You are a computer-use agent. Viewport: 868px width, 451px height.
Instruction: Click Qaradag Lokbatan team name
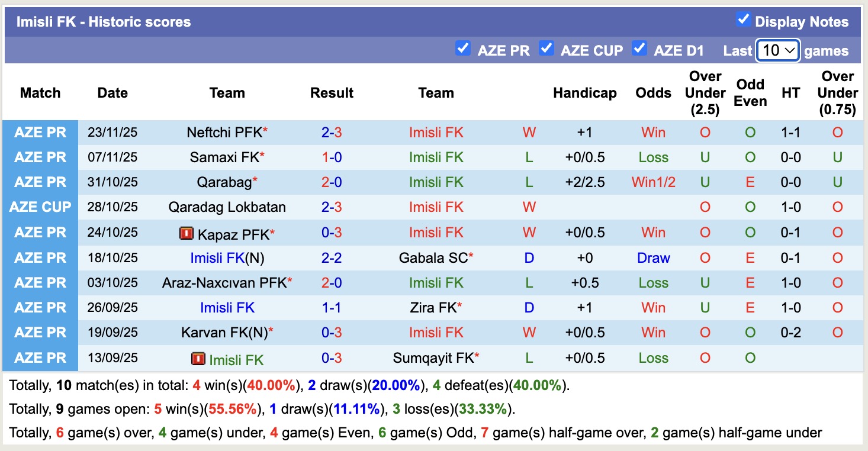(227, 207)
